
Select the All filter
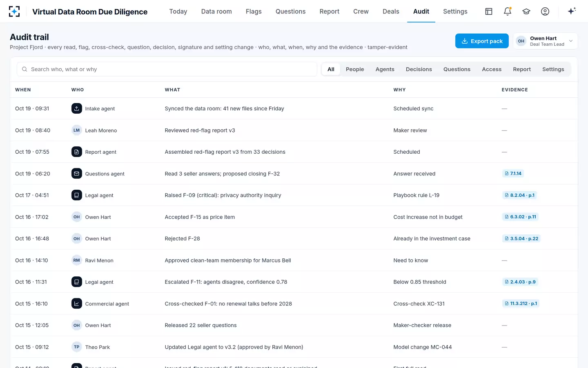point(331,69)
